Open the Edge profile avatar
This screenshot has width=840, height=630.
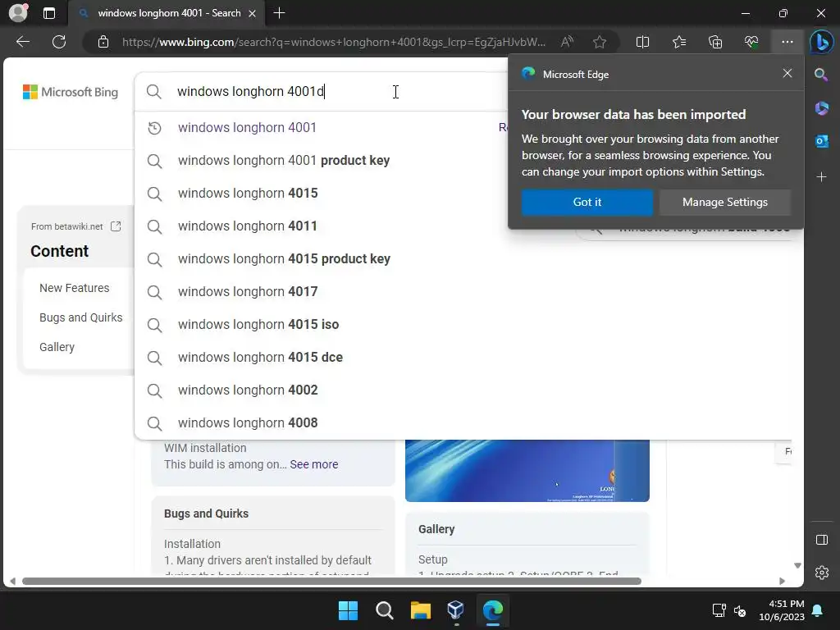18,13
